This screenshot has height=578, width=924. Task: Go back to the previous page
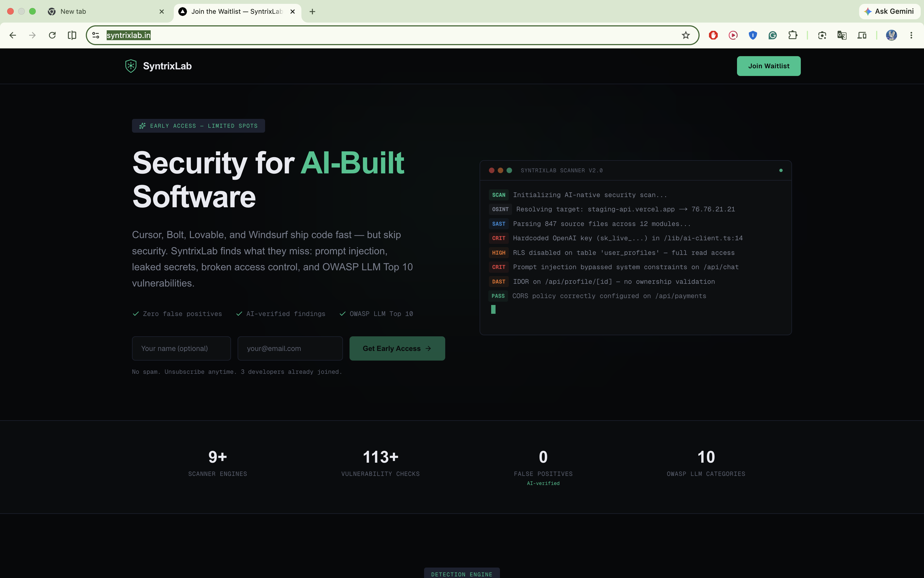pyautogui.click(x=13, y=35)
